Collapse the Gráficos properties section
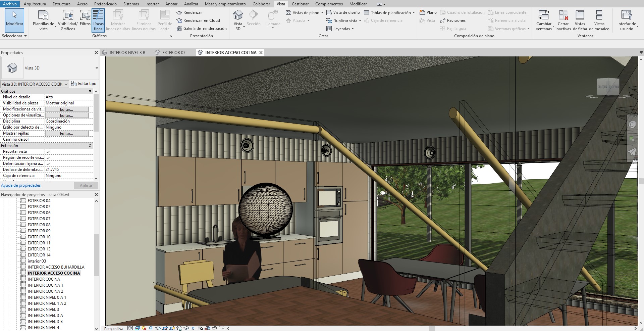This screenshot has height=331, width=644. coord(90,91)
